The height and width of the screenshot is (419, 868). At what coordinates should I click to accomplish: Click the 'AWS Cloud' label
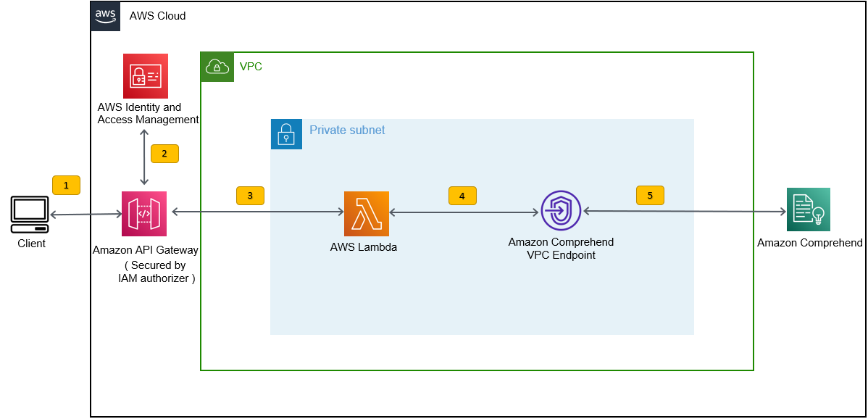click(x=157, y=16)
